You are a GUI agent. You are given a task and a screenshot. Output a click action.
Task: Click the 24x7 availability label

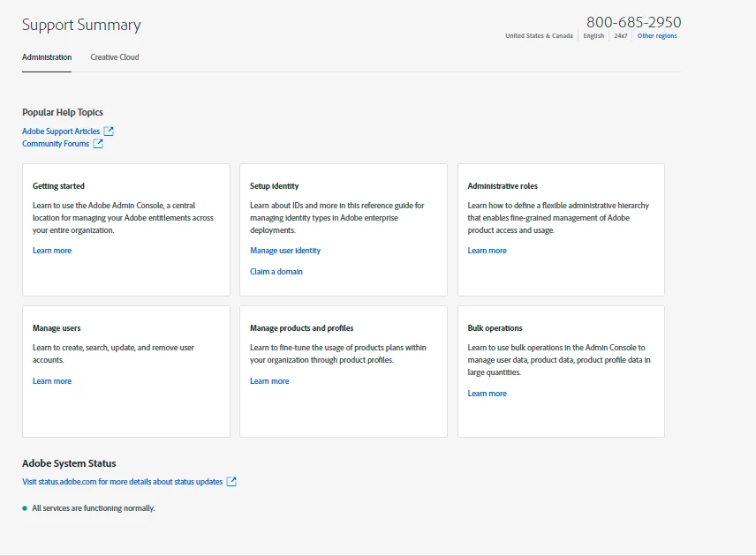point(621,35)
